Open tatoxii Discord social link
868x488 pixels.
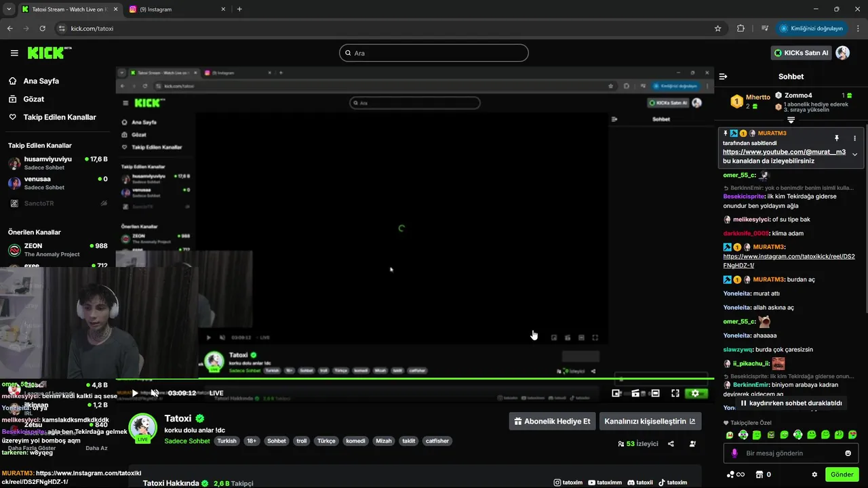[x=640, y=483]
